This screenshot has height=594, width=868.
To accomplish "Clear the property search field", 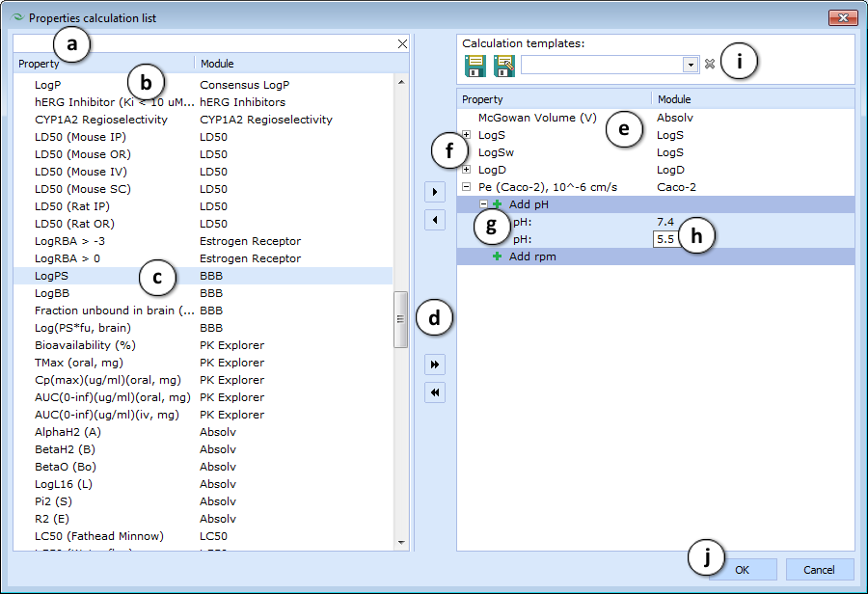I will (x=402, y=43).
